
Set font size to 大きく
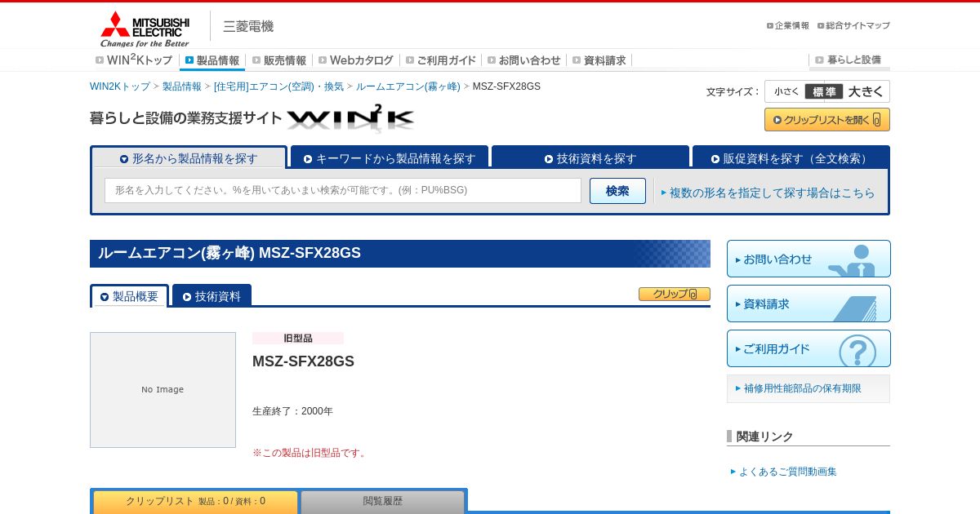[866, 91]
